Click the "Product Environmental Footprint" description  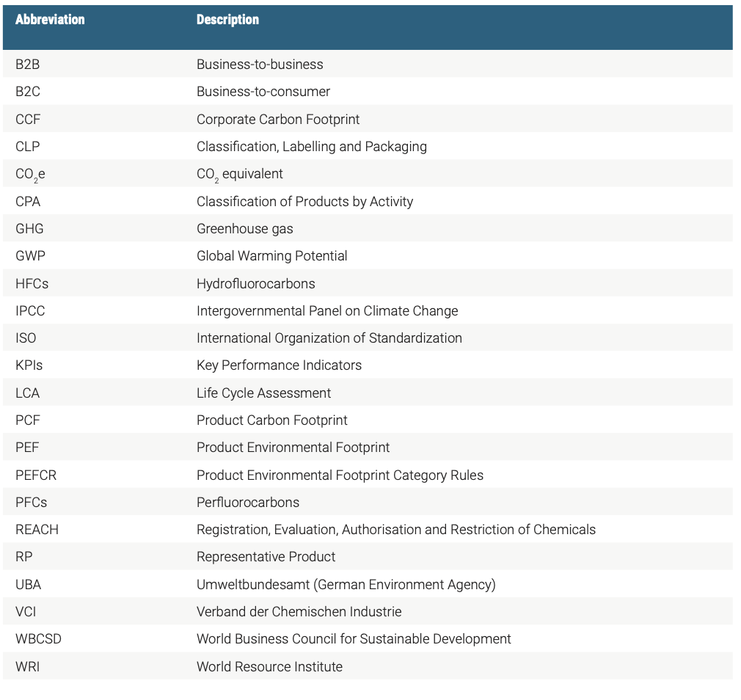(x=293, y=448)
